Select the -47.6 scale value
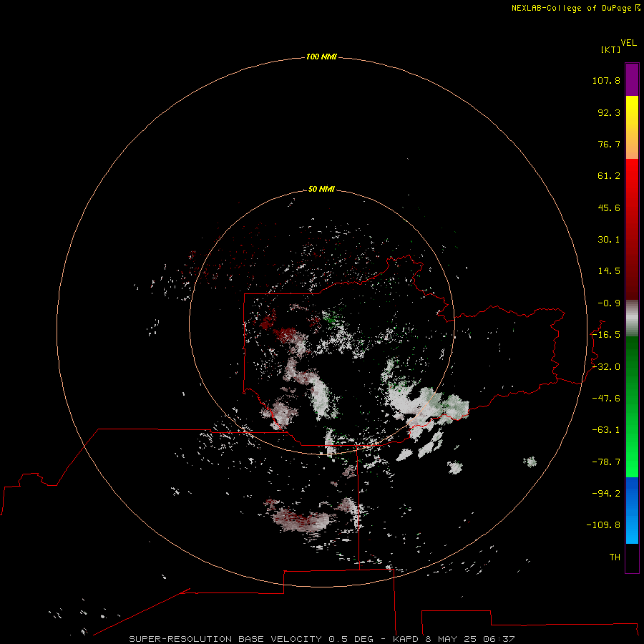 pyautogui.click(x=606, y=399)
